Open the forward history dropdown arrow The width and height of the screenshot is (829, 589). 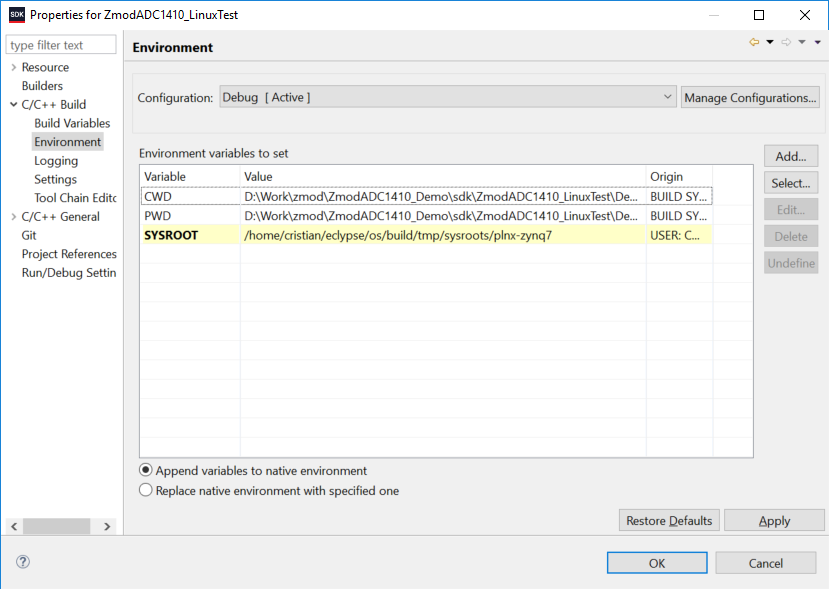tap(802, 42)
